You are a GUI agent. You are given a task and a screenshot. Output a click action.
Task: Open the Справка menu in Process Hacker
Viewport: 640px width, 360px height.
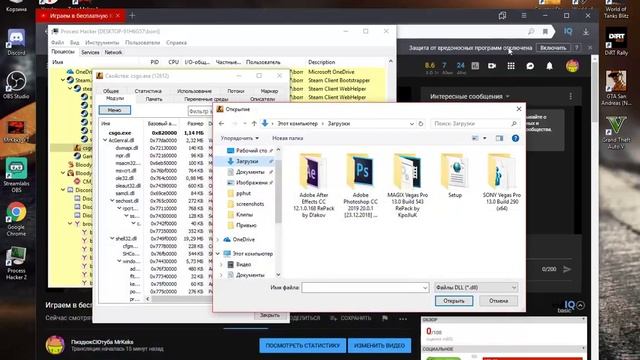176,42
